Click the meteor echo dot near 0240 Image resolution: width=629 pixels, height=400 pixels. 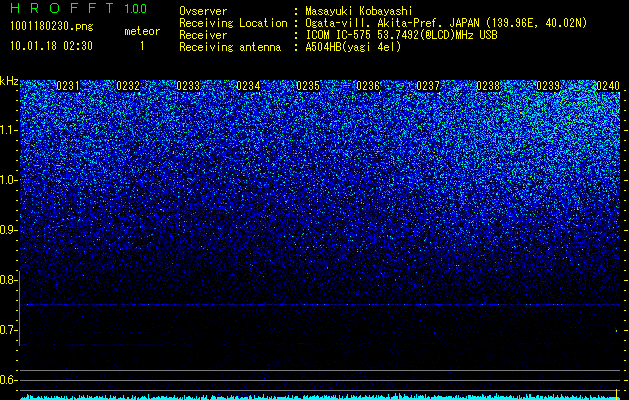click(617, 330)
